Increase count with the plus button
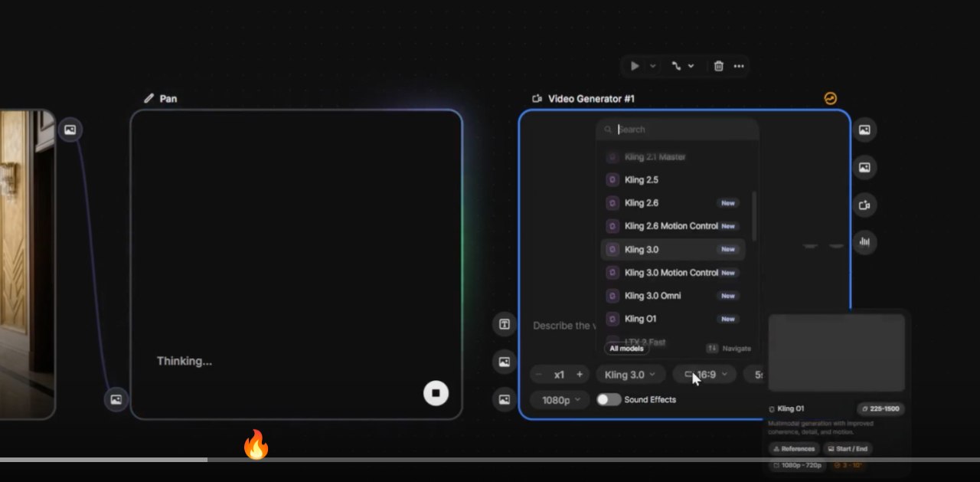The image size is (980, 482). pos(580,375)
